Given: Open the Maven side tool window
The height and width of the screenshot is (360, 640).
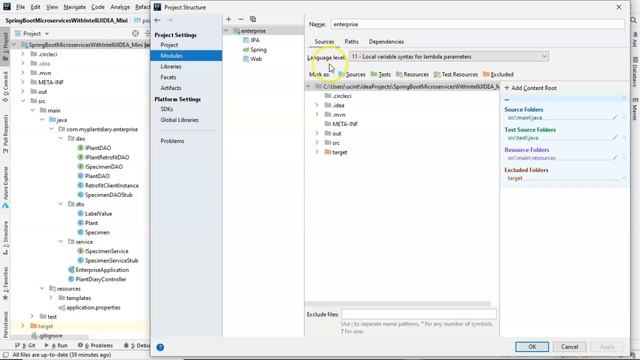Looking at the screenshot, I should pos(635,109).
